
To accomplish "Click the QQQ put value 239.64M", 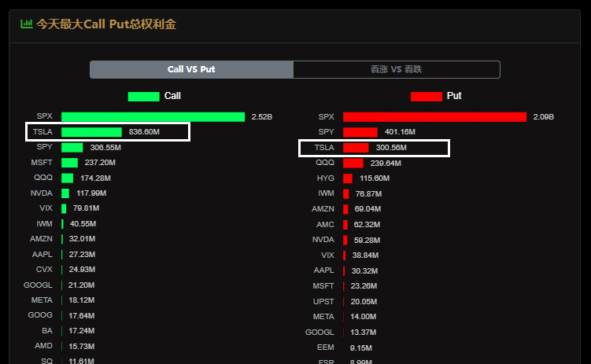I will click(x=386, y=163).
